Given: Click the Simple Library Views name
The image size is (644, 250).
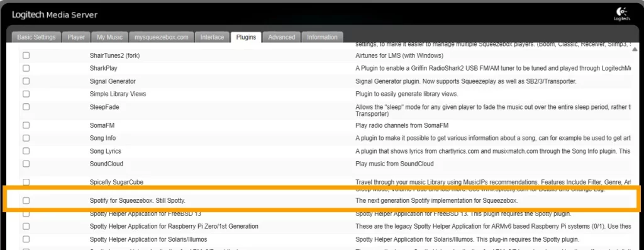Looking at the screenshot, I should [x=118, y=94].
